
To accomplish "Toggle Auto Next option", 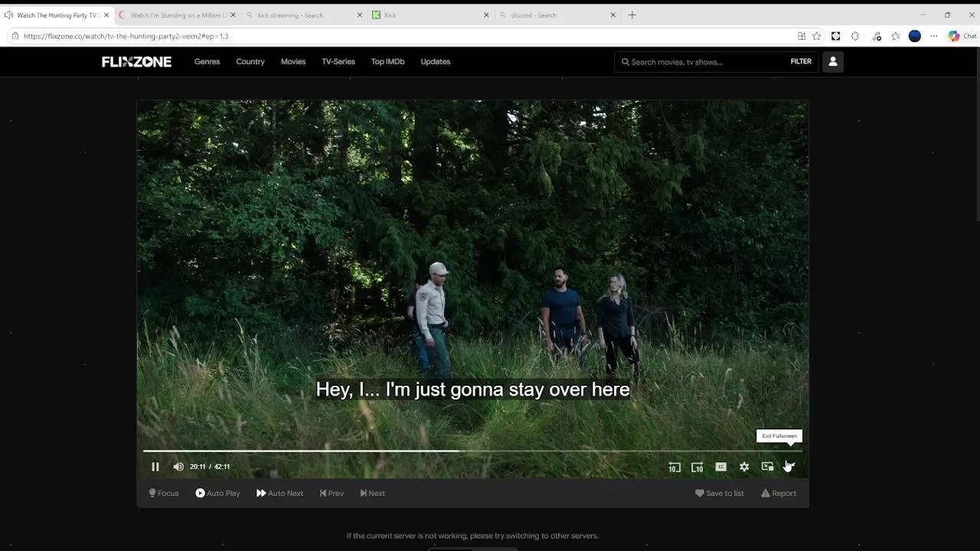I will [x=279, y=494].
